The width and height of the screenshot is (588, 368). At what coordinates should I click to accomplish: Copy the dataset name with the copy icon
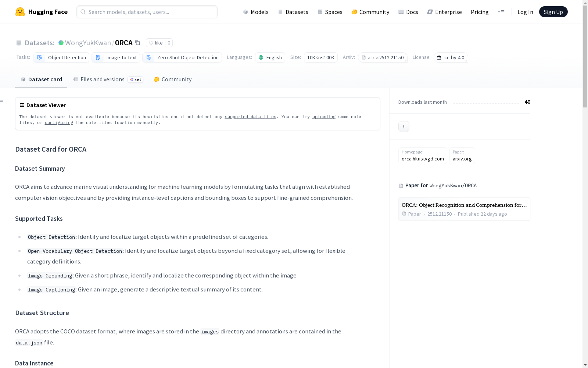pos(137,43)
